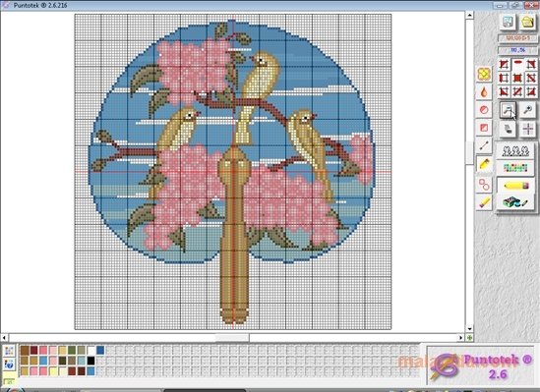Choose the red square shape tool
540x392 pixels.
coord(484,128)
